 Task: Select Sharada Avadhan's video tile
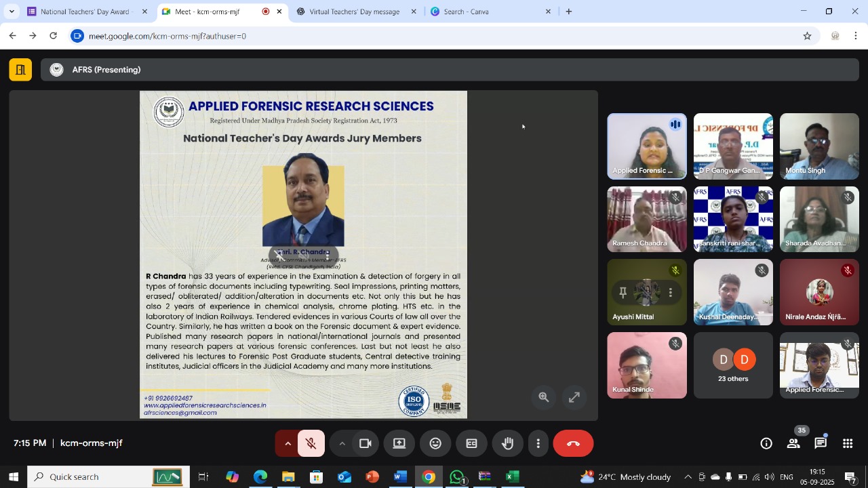(x=819, y=219)
